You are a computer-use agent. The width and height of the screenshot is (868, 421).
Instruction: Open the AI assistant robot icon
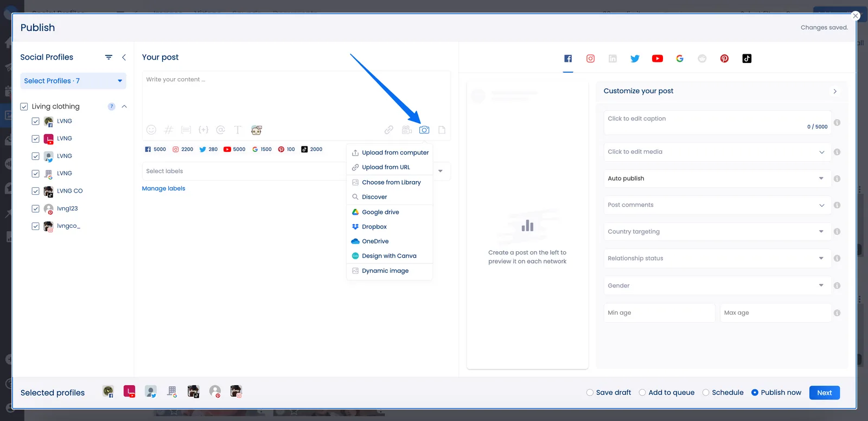pyautogui.click(x=257, y=130)
